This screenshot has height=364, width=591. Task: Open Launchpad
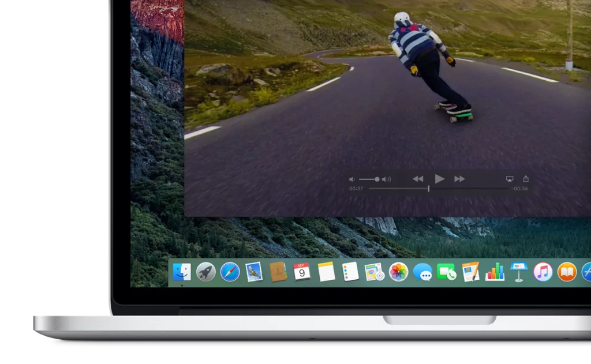tap(206, 272)
